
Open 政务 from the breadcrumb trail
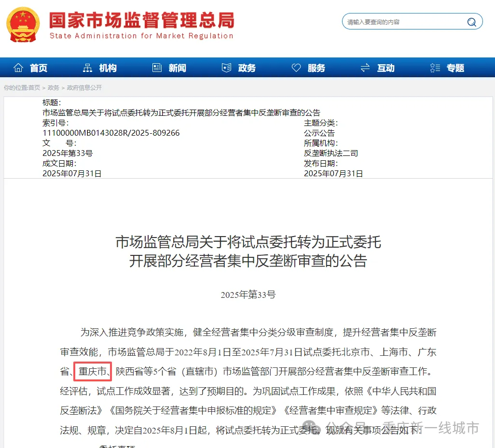[53, 87]
